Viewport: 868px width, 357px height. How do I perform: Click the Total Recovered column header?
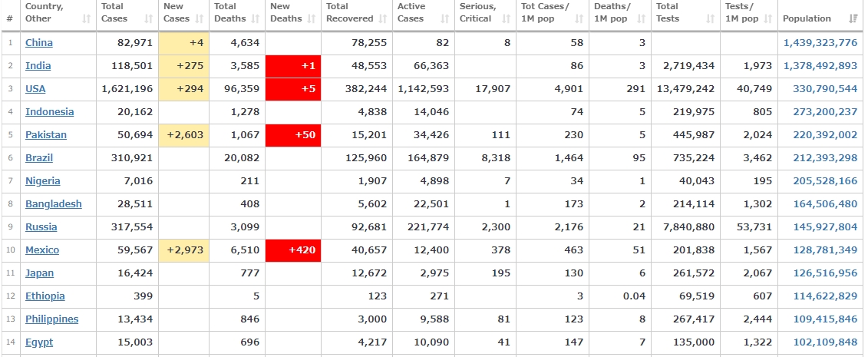point(349,12)
